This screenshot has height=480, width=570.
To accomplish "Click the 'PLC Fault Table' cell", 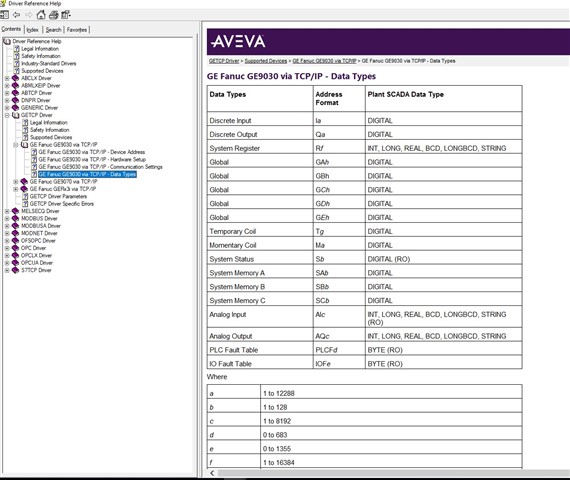I will pos(260,349).
